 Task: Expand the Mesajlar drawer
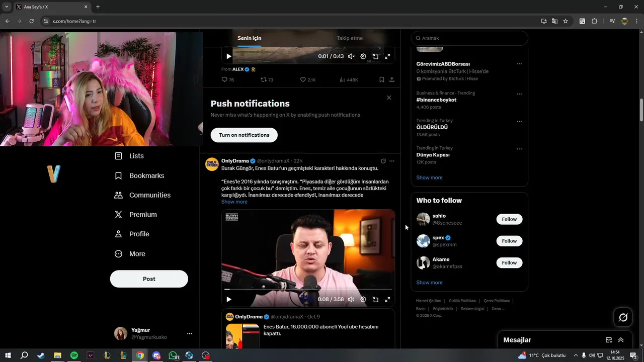tap(621, 340)
